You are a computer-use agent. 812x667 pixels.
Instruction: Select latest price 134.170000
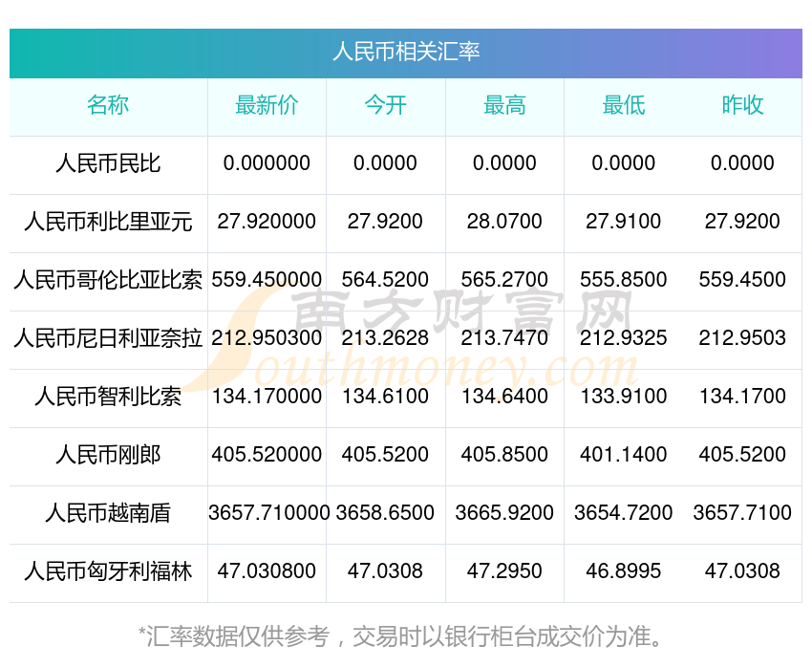click(267, 397)
